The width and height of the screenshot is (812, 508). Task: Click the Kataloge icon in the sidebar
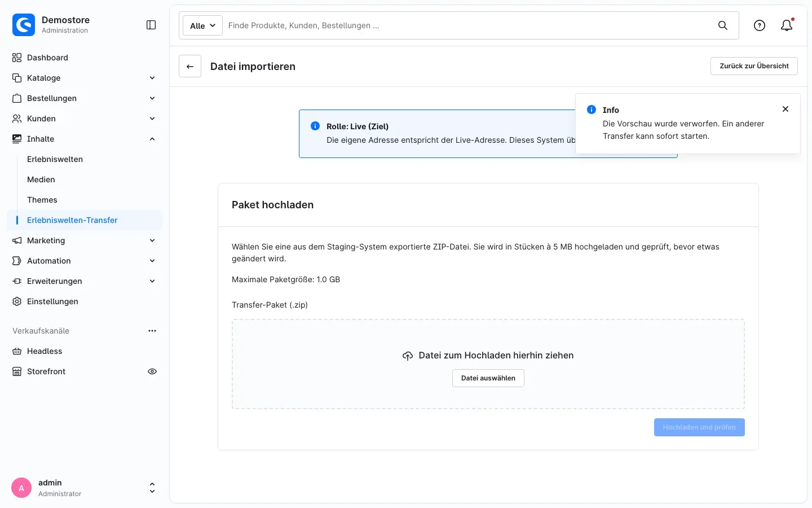point(17,78)
